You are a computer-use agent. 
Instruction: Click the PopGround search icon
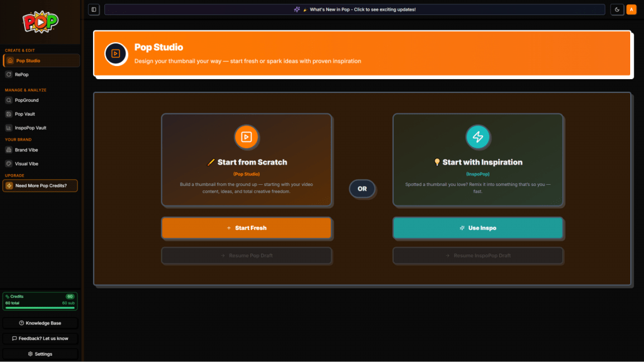9,100
